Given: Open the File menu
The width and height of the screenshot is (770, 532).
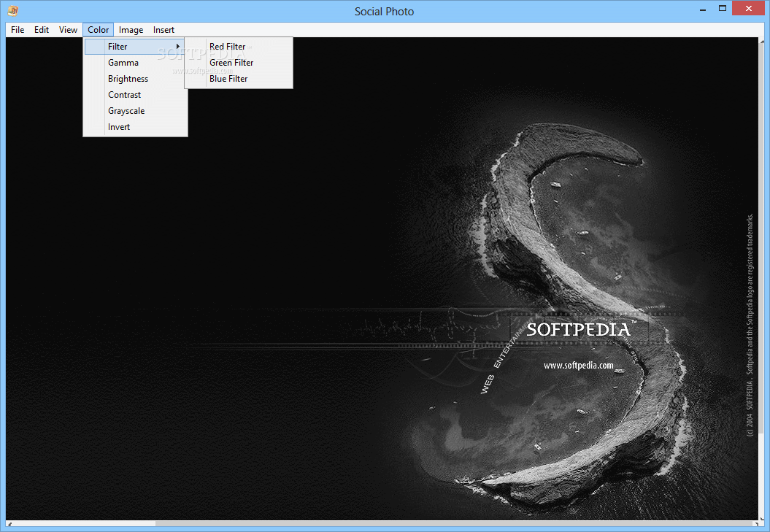Looking at the screenshot, I should [x=18, y=30].
